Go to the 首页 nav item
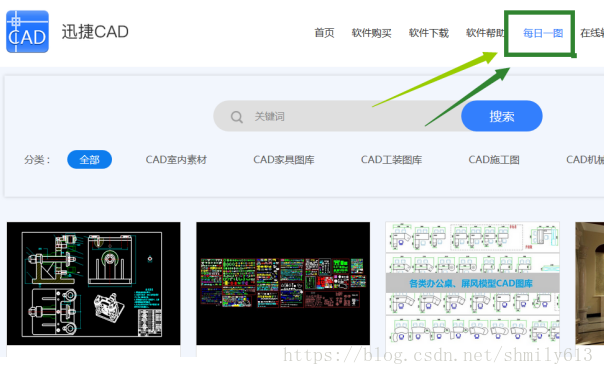Viewport: 604px width, 375px height. click(324, 33)
